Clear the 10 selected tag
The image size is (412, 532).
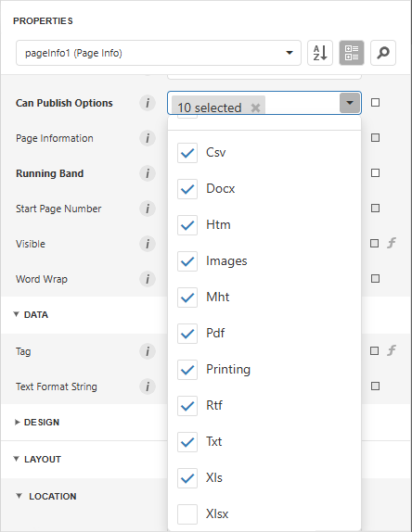[x=255, y=108]
